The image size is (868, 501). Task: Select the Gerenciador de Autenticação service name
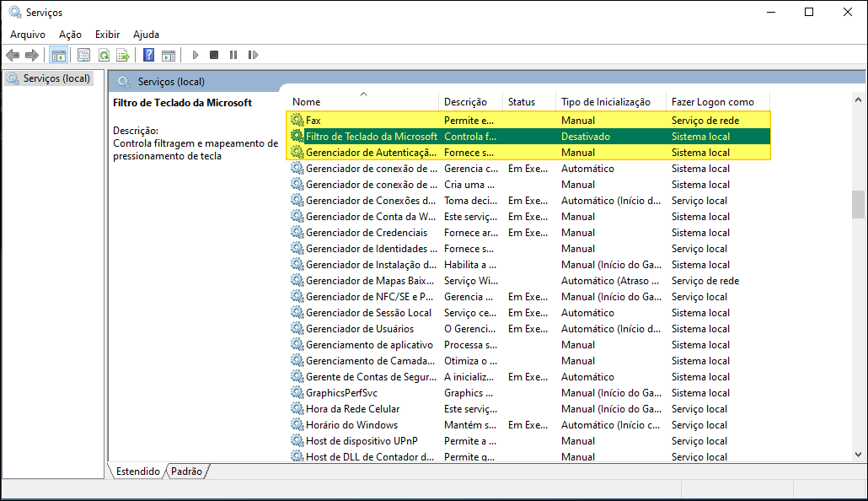[x=372, y=153]
